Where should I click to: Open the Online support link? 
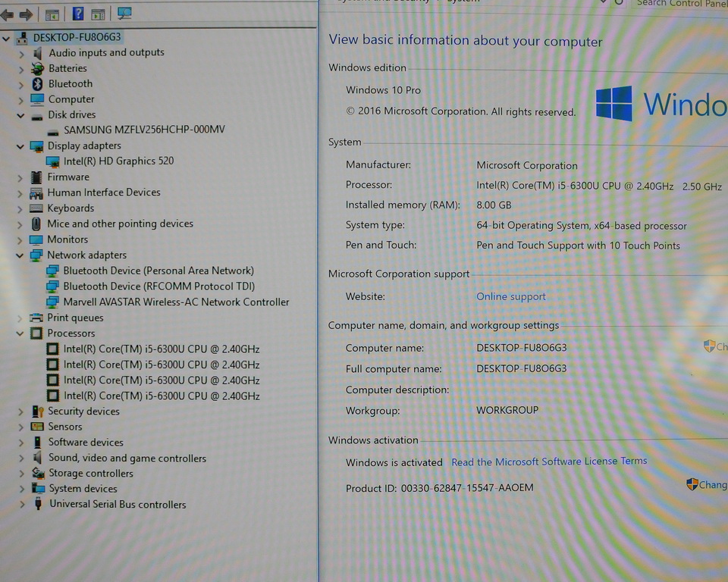point(510,296)
